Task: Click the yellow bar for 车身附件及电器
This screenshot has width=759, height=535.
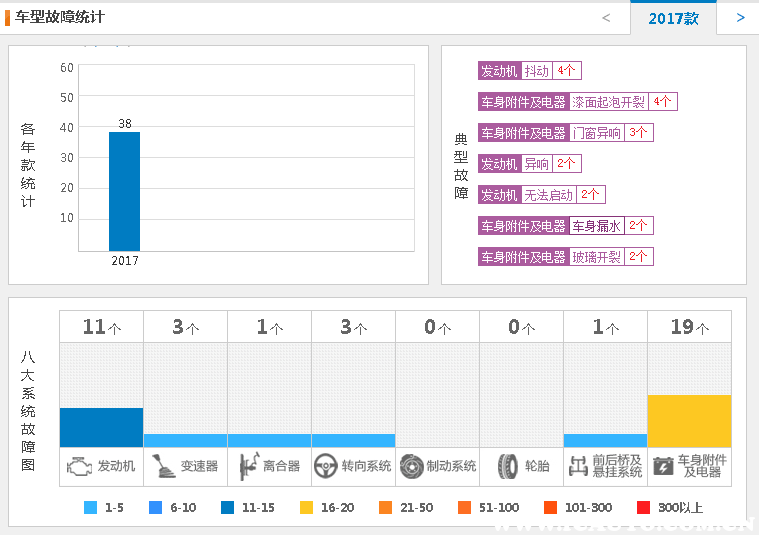Action: point(689,421)
